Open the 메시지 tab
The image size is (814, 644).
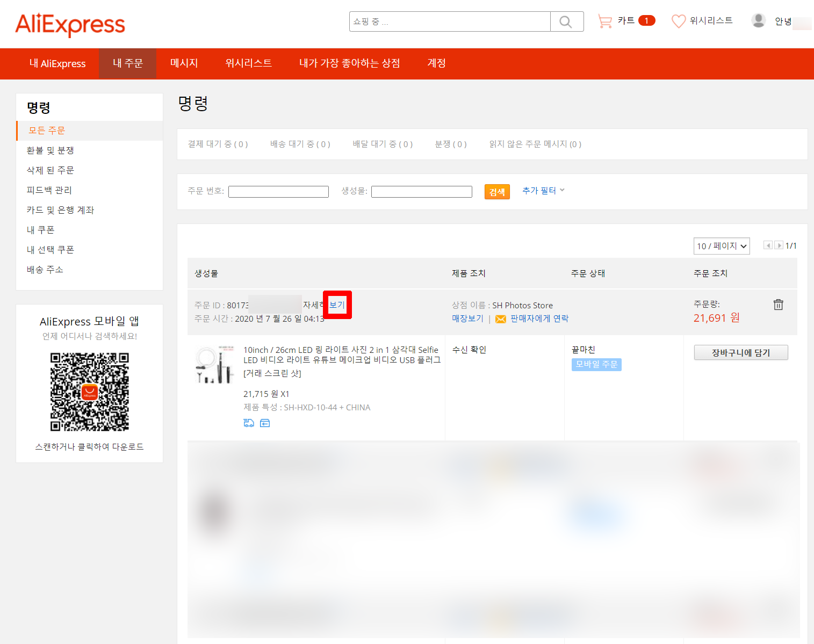click(x=184, y=63)
